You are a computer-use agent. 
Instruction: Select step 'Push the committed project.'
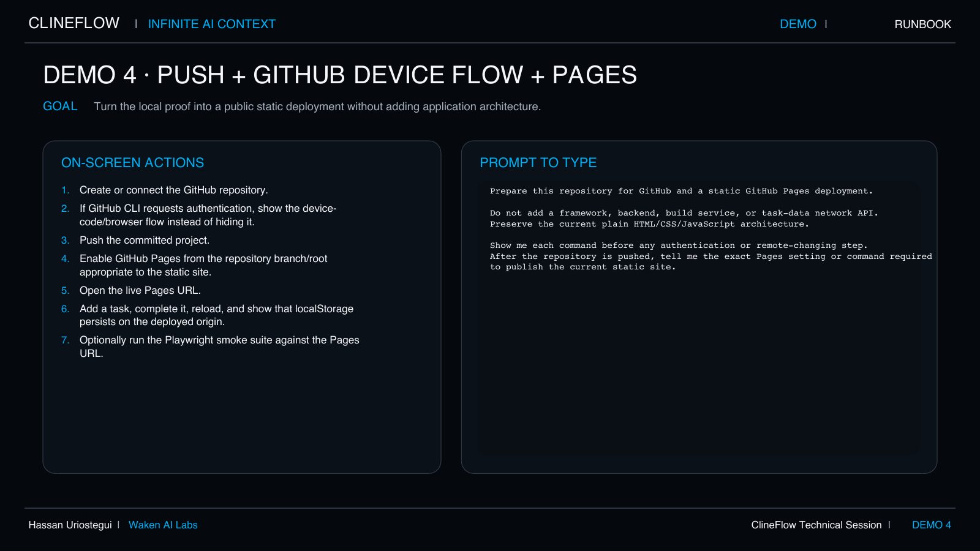[145, 241]
